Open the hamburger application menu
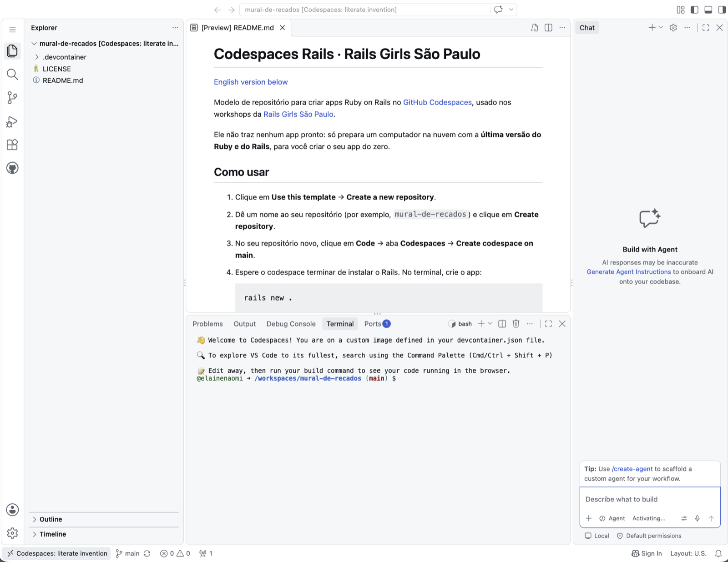728x562 pixels. 12,30
